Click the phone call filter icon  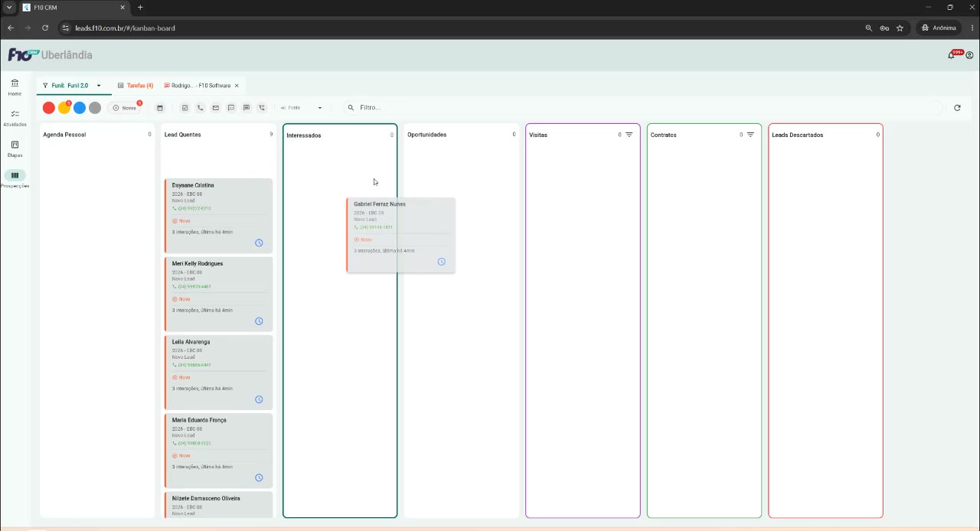click(x=200, y=108)
